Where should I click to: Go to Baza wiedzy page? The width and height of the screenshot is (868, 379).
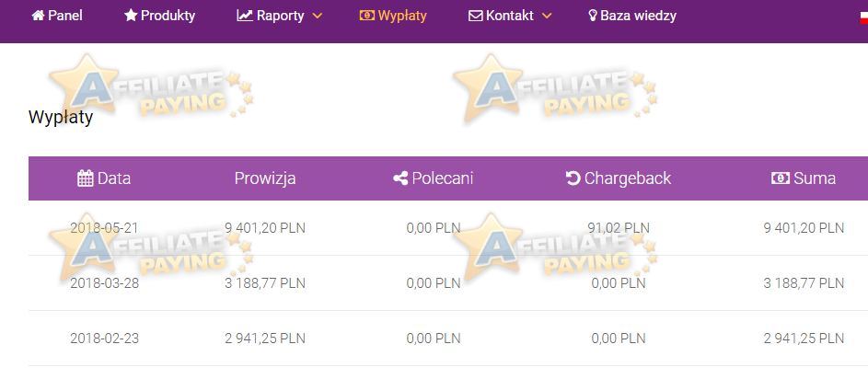(632, 16)
